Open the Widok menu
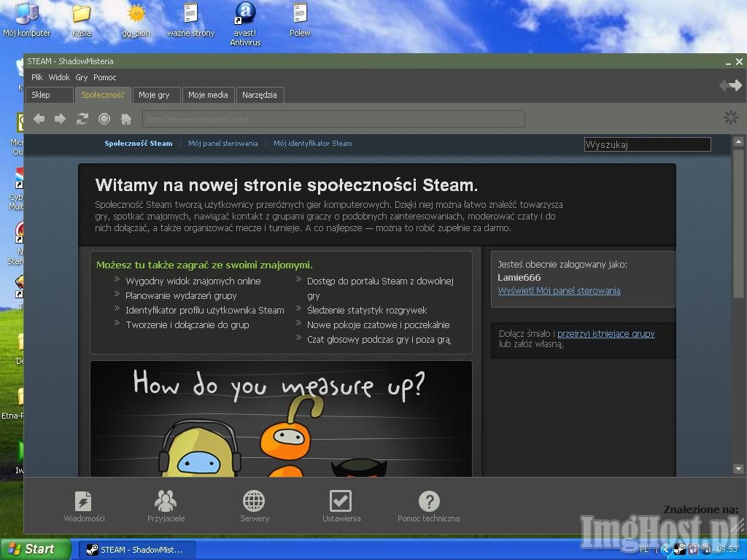The image size is (747, 560). tap(59, 77)
